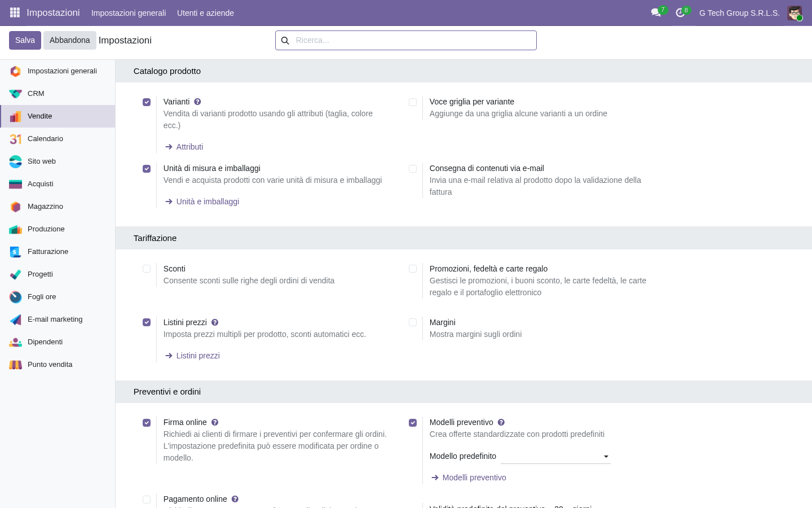Click the Vendite app icon
This screenshot has width=812, height=508.
tap(16, 116)
